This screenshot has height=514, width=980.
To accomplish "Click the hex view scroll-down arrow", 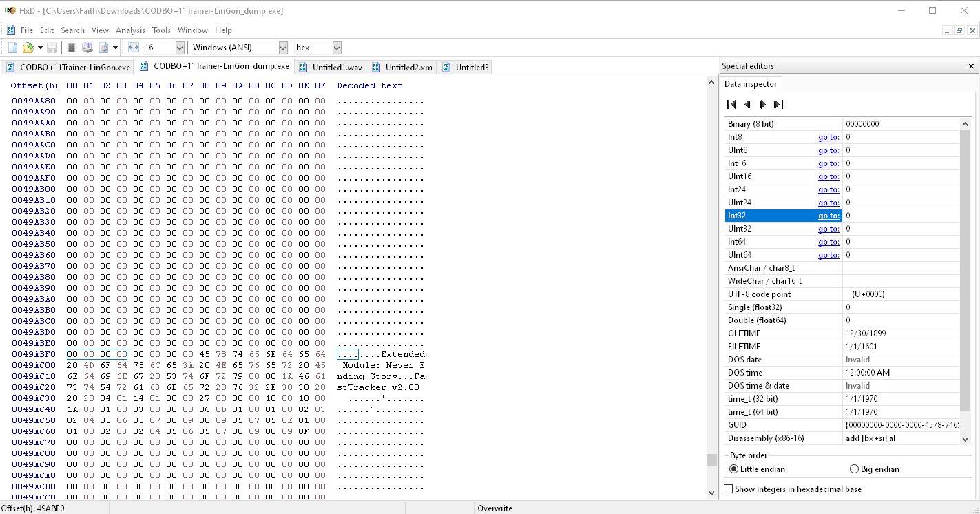I will point(711,493).
